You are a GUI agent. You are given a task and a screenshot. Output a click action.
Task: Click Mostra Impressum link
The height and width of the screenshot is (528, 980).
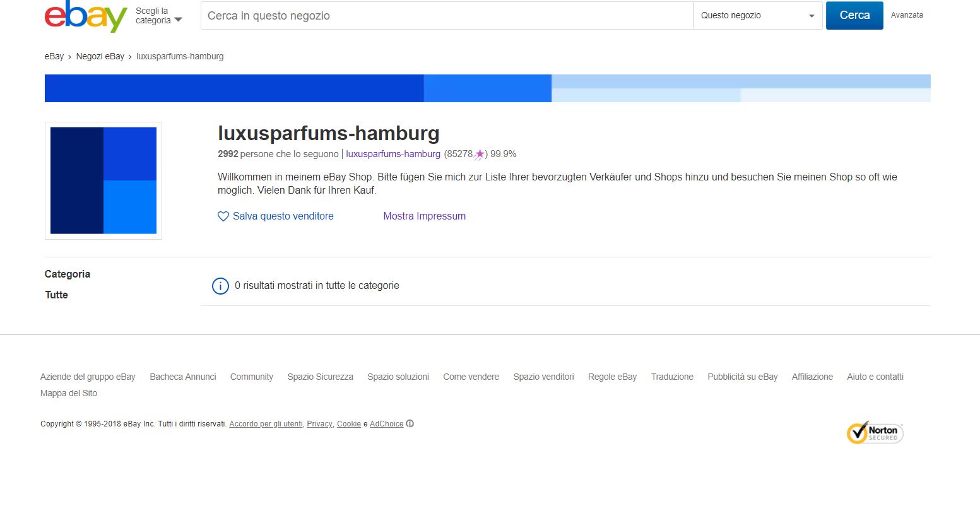[424, 216]
